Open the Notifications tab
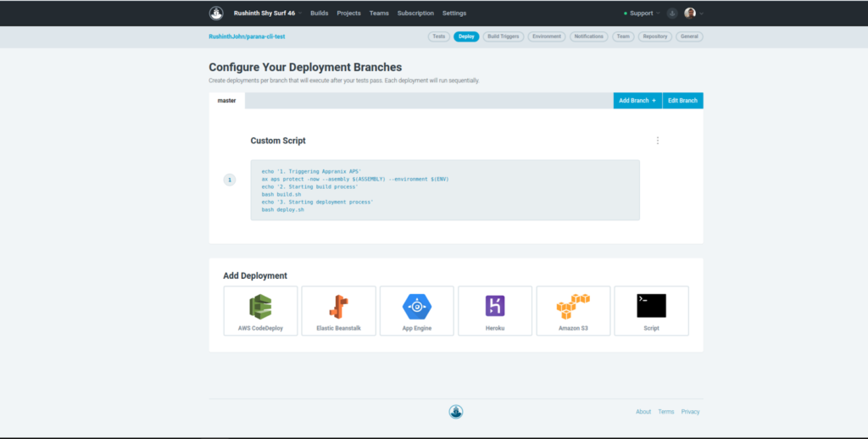 click(588, 36)
